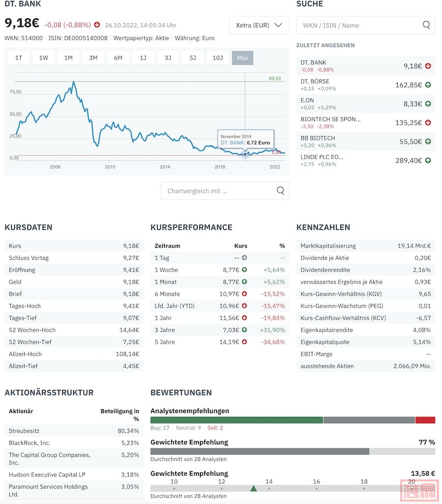Click the Allzeit-Tief value 4,45€
Viewport: 442px width, 504px height.
131,366
